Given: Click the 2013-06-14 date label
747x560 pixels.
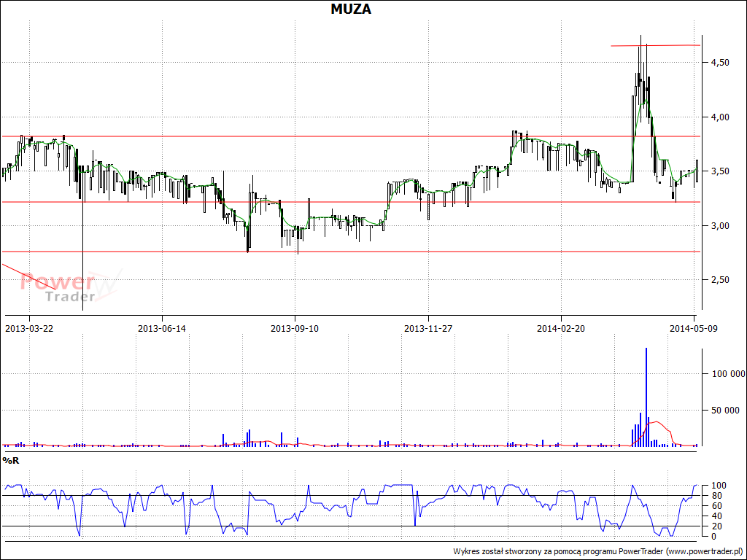Looking at the screenshot, I should [161, 329].
